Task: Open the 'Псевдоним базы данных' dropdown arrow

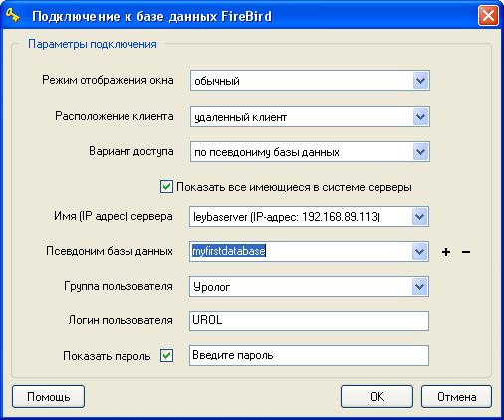Action: click(x=419, y=252)
